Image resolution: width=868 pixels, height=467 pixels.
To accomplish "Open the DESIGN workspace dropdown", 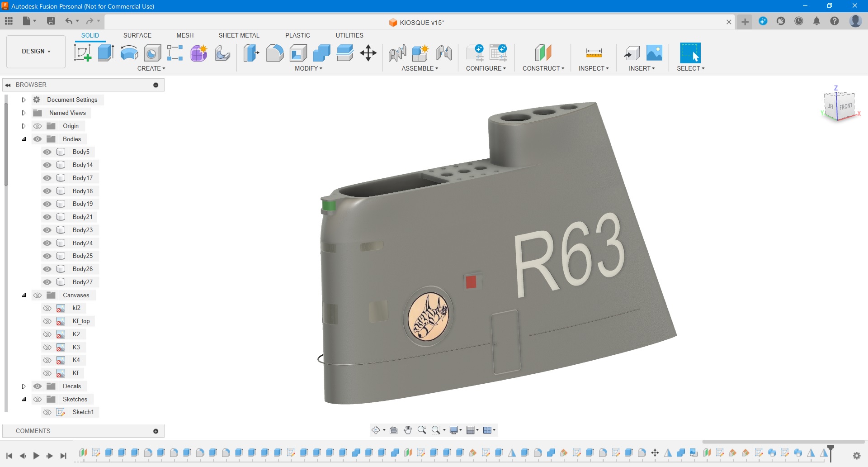I will click(x=36, y=52).
